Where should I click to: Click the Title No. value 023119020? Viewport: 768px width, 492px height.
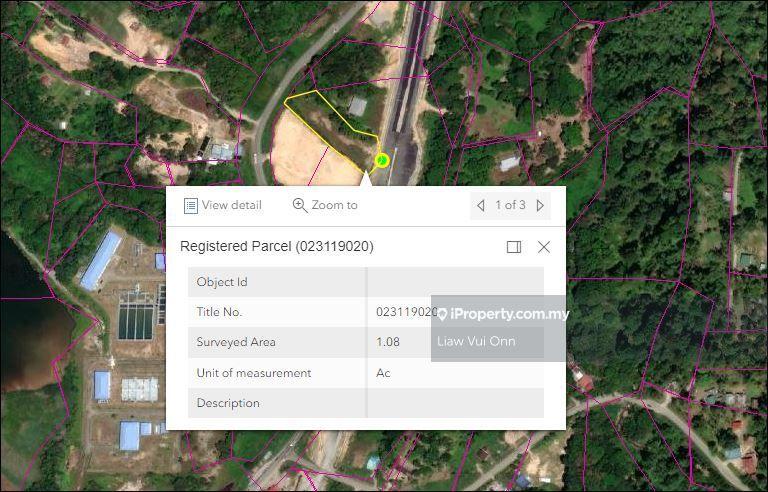404,312
